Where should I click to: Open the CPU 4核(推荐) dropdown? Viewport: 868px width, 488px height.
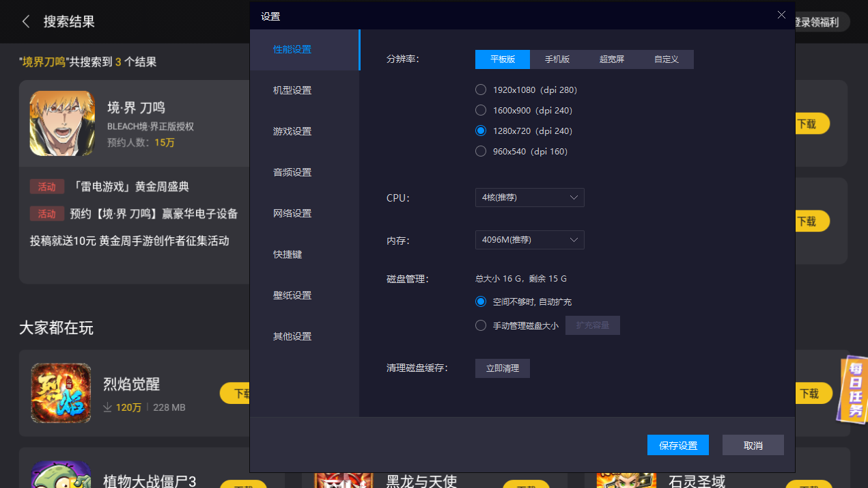[x=529, y=198]
